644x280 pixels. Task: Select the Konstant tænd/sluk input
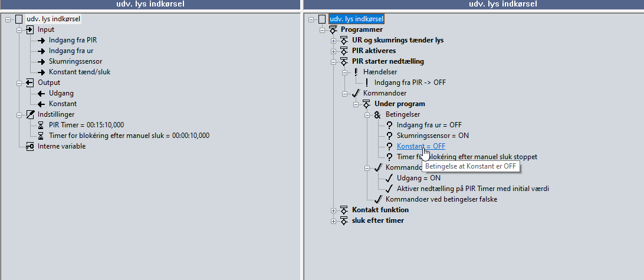point(79,72)
